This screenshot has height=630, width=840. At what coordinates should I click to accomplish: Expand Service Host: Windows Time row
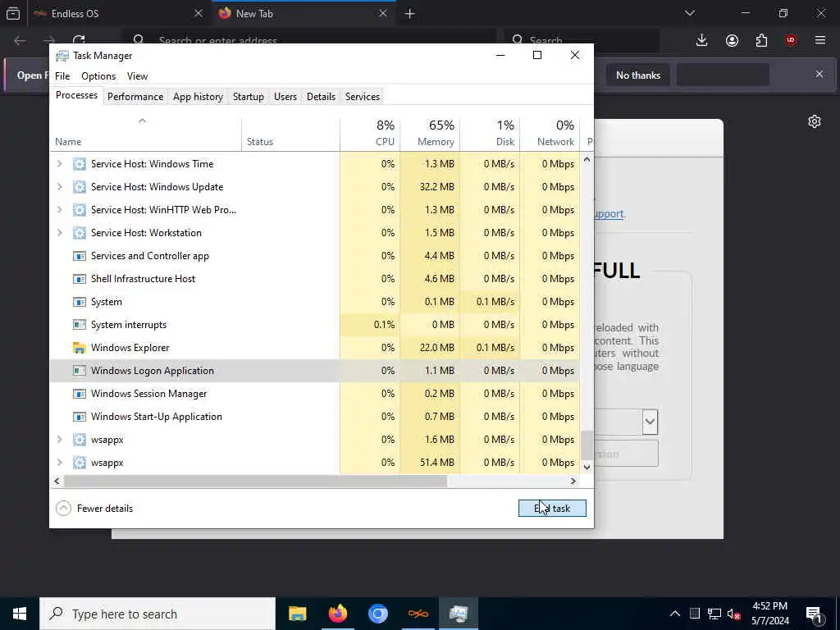(59, 164)
